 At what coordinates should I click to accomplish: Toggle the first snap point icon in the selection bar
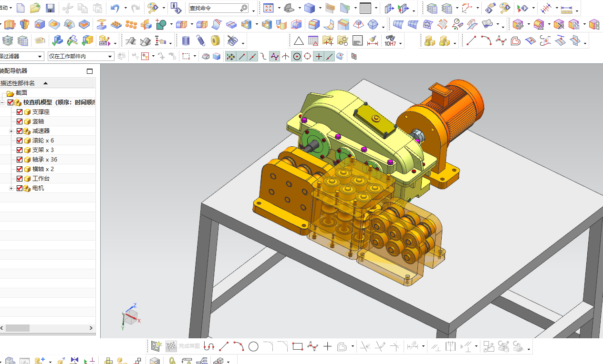coord(230,56)
